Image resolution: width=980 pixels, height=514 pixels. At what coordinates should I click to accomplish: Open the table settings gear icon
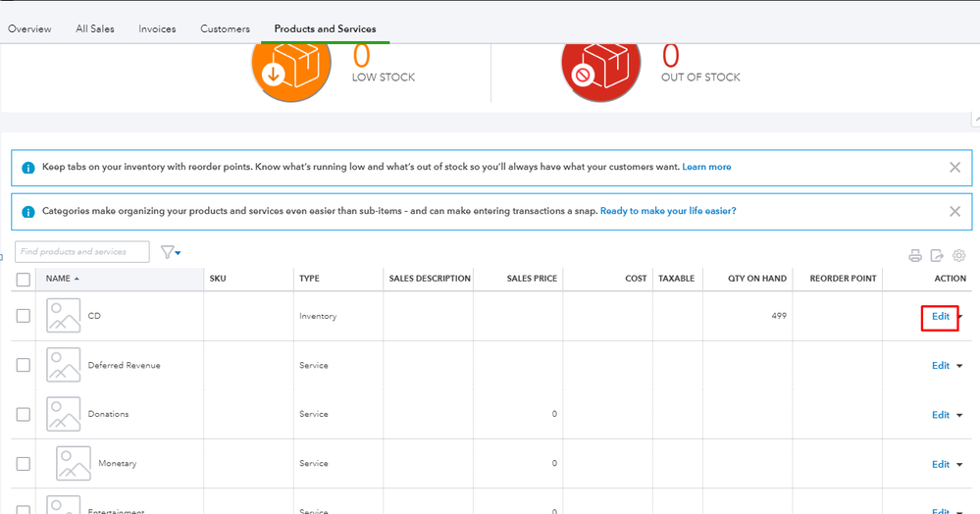tap(959, 256)
